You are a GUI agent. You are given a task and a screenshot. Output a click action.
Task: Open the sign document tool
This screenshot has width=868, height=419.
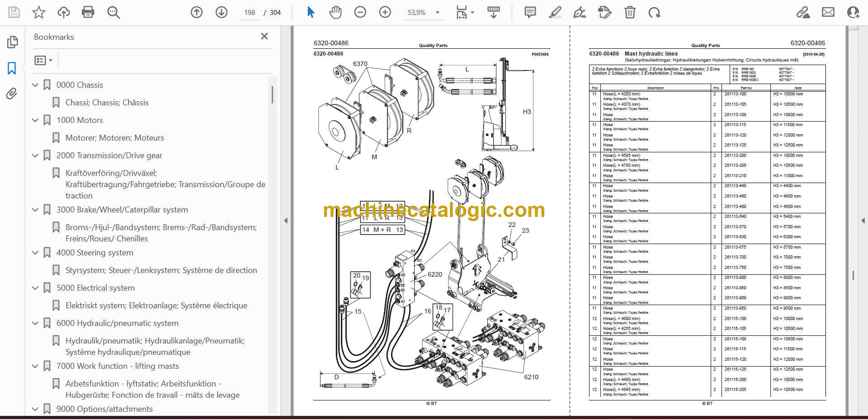click(x=580, y=12)
